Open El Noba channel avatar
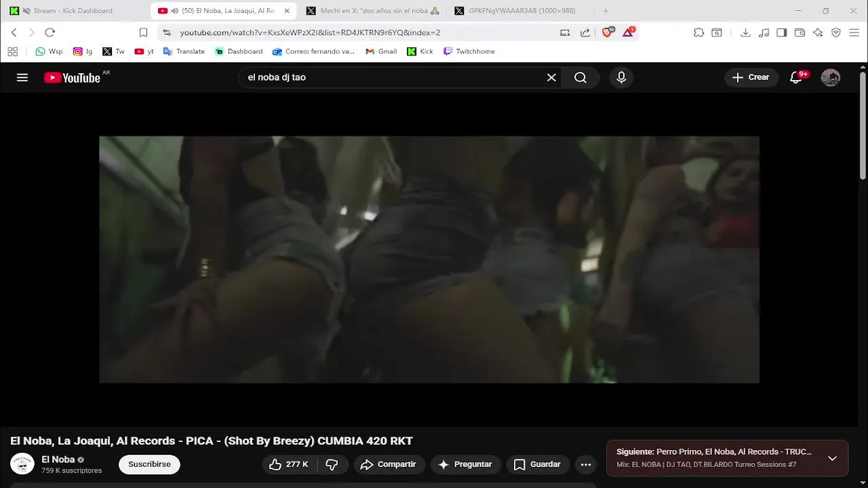Image resolution: width=868 pixels, height=488 pixels. coord(22,464)
